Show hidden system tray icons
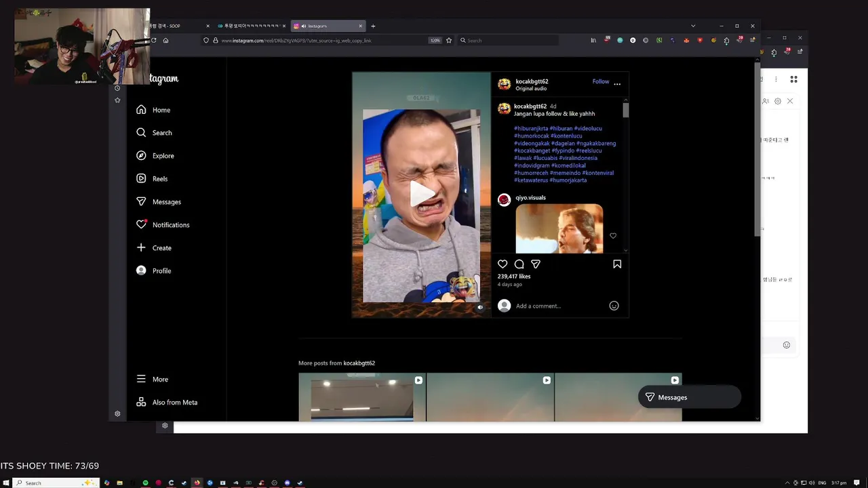Screen dimensions: 868x488 [x=788, y=483]
